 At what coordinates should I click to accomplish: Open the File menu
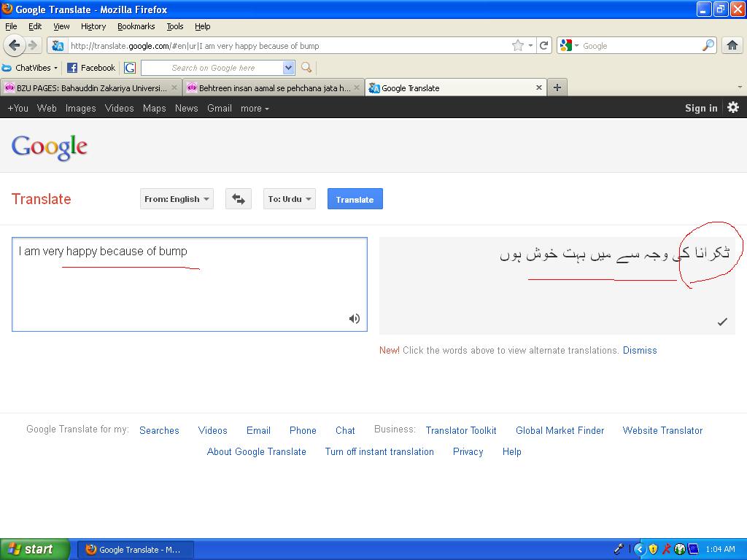pyautogui.click(x=11, y=26)
